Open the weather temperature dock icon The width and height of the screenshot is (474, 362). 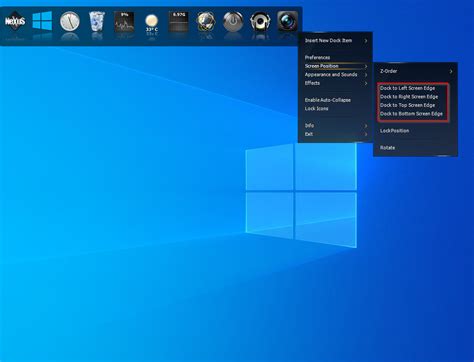[152, 24]
